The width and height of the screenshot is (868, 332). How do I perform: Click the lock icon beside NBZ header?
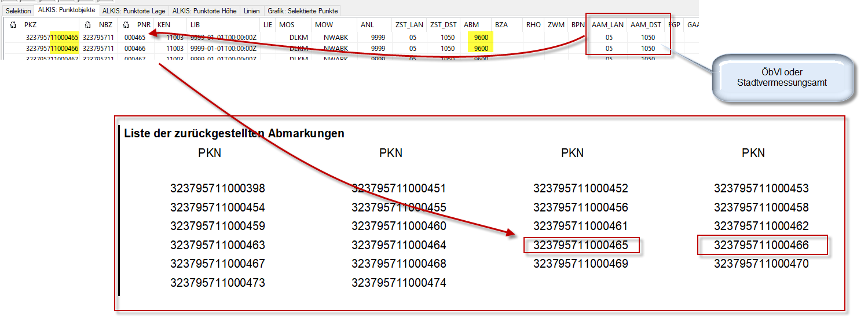click(x=87, y=25)
